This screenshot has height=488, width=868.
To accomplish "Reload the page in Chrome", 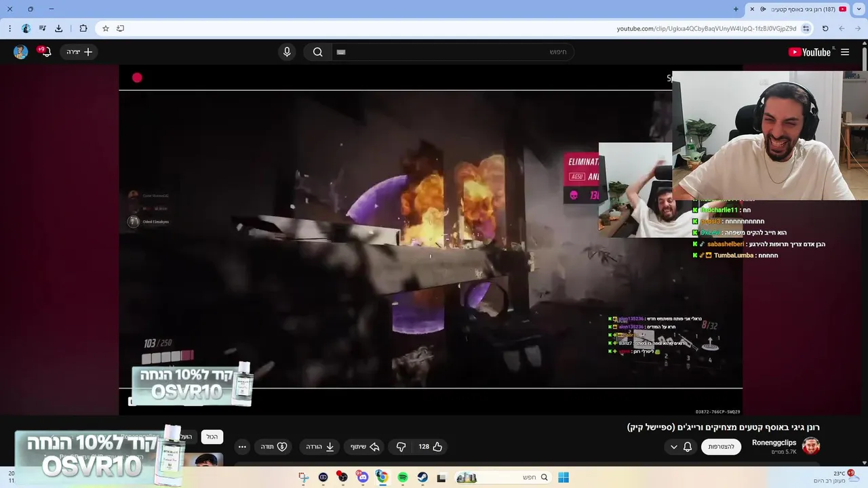I will pyautogui.click(x=825, y=28).
